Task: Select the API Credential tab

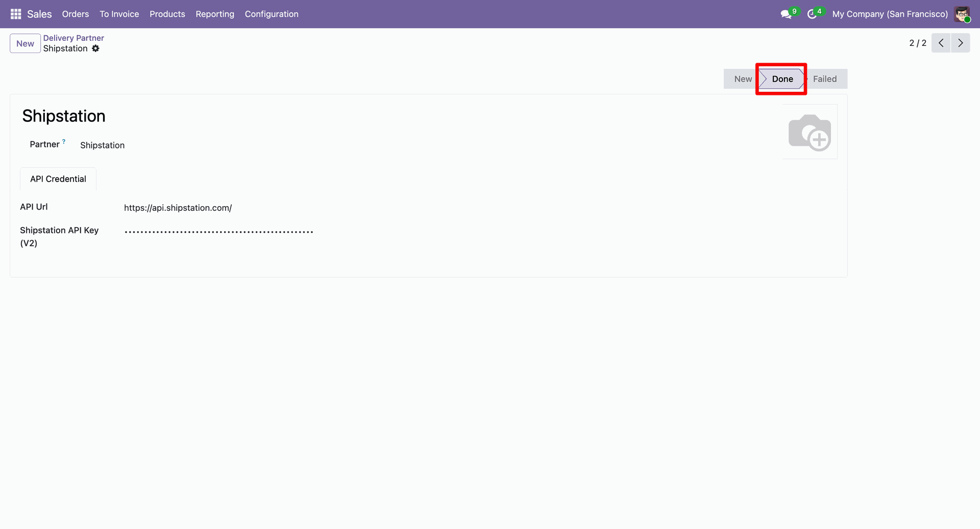Action: click(x=58, y=179)
